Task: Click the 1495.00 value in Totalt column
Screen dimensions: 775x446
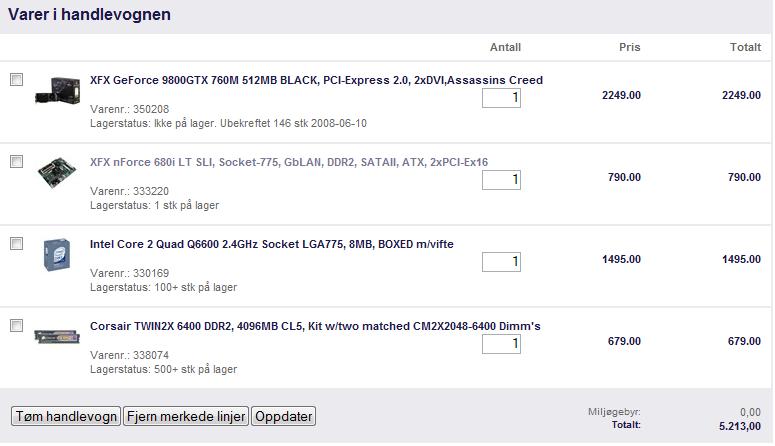Action: [741, 260]
